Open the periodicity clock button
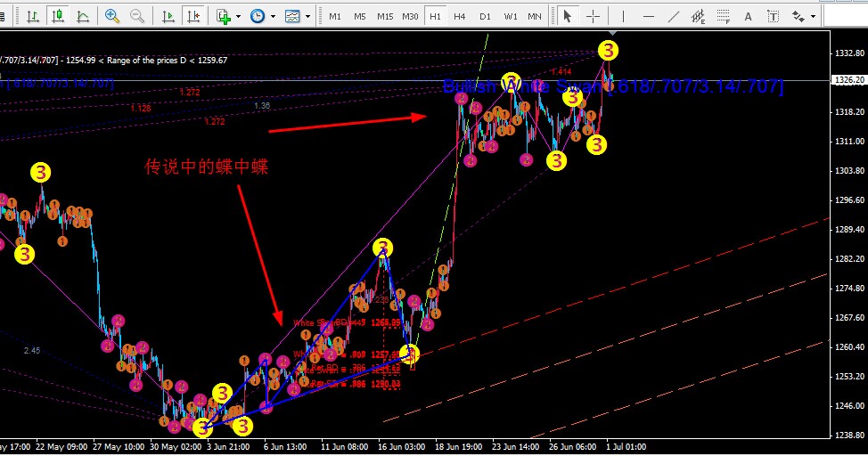This screenshot has height=456, width=868. 258,17
